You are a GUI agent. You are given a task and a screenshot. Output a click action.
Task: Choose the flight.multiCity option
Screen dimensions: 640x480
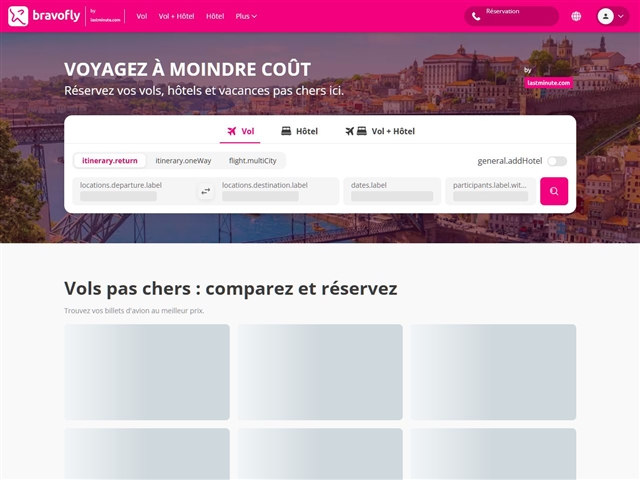[x=252, y=160]
